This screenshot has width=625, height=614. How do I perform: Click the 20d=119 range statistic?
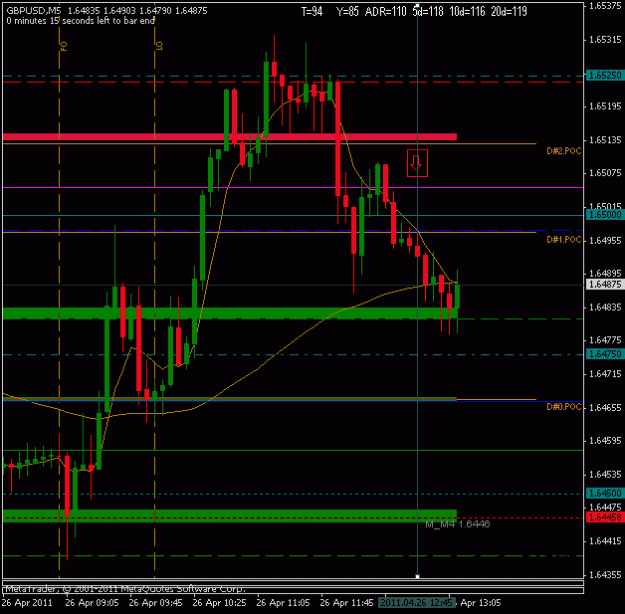[509, 12]
